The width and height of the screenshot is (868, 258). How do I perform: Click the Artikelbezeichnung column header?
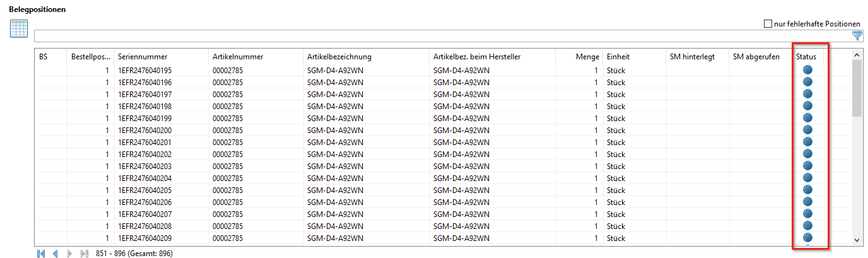pos(339,57)
